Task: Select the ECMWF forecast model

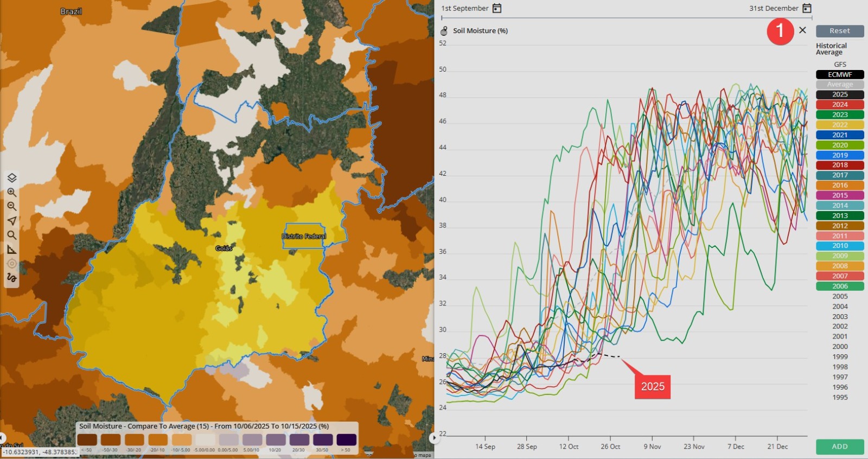Action: pos(840,74)
